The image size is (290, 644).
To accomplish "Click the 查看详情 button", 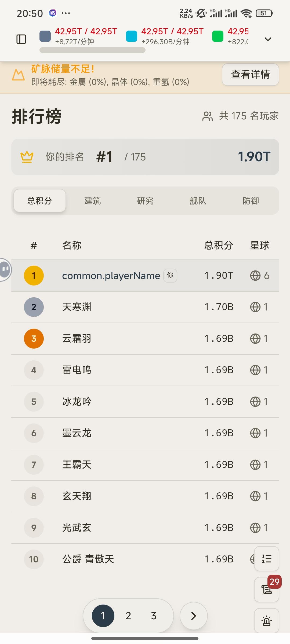I will click(250, 75).
